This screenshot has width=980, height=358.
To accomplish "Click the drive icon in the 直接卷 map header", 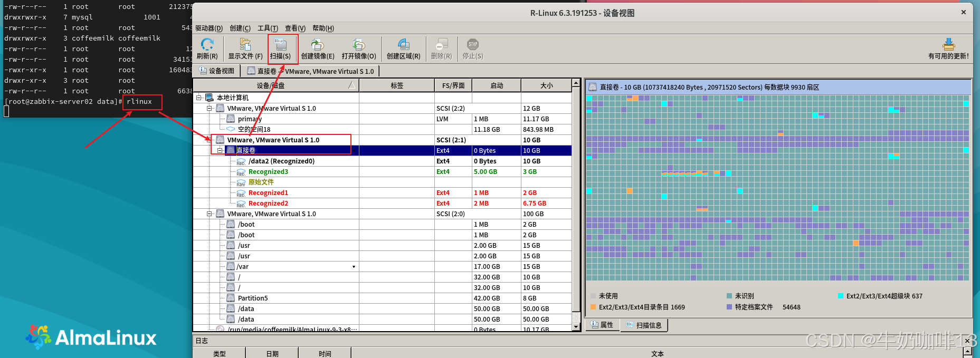I will 593,87.
